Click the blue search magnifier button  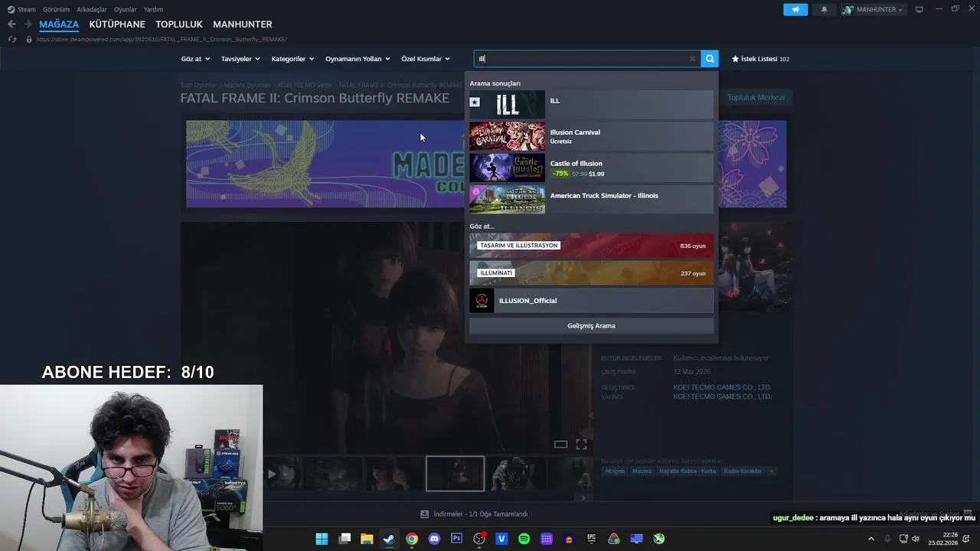(710, 59)
